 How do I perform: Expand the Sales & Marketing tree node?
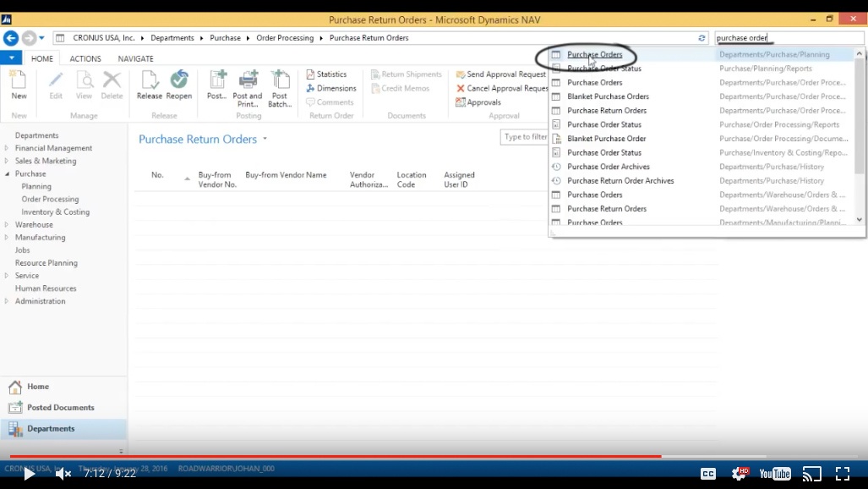point(7,161)
